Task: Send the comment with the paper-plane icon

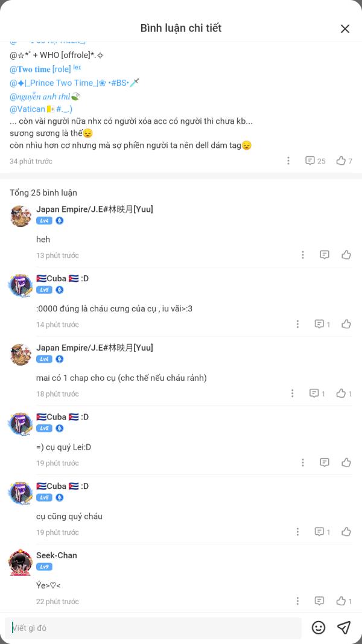Action: [344, 627]
